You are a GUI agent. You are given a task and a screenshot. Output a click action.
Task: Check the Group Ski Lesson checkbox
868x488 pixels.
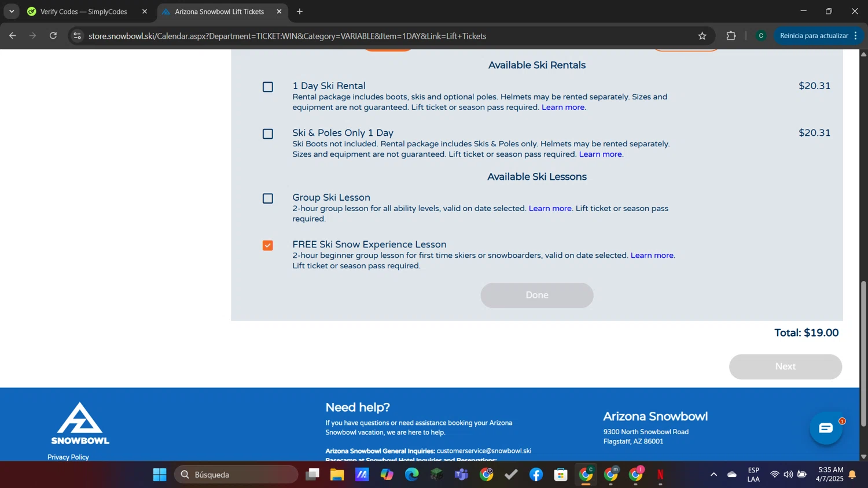pyautogui.click(x=268, y=198)
